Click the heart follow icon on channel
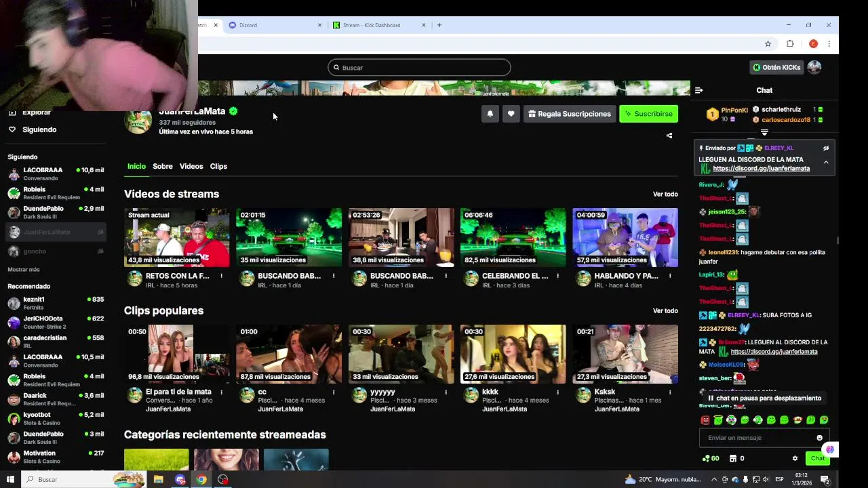This screenshot has height=488, width=868. [511, 114]
